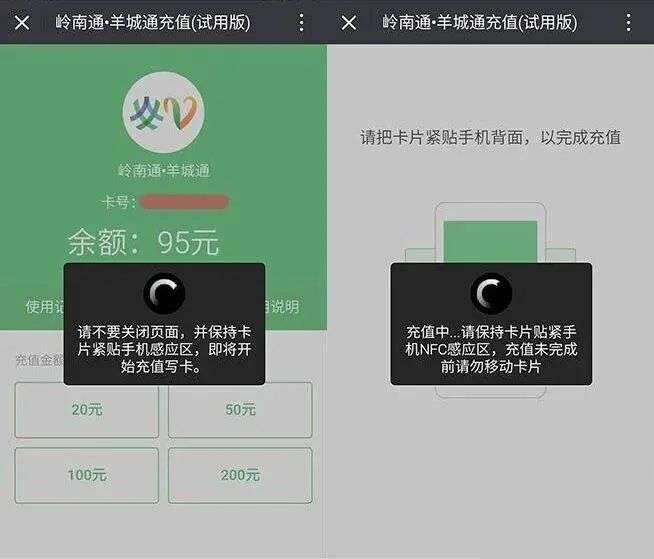Tap the right loading spinner icon
The width and height of the screenshot is (654, 559).
(491, 293)
